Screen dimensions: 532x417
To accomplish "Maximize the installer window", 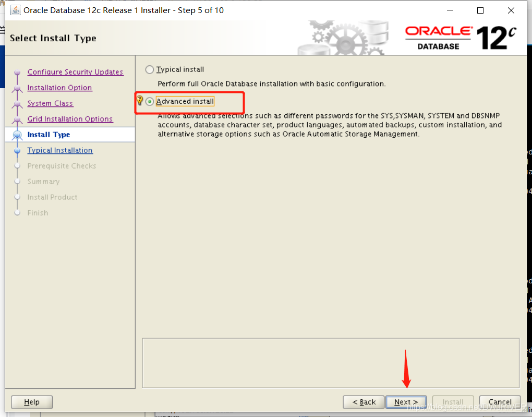I will [480, 10].
